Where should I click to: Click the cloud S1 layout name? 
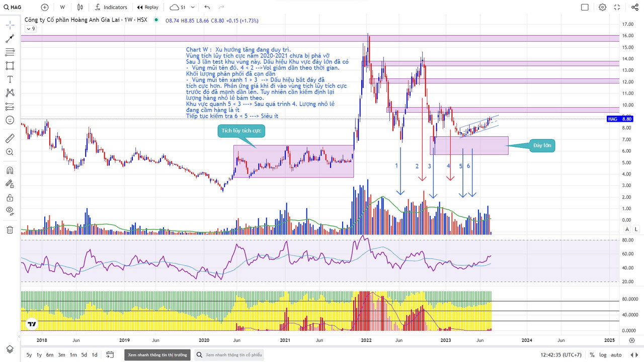click(178, 7)
